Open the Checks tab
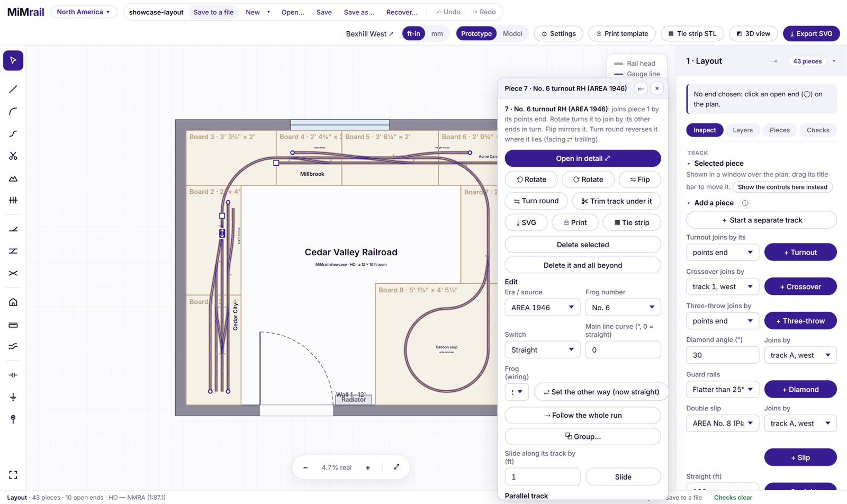Image resolution: width=847 pixels, height=504 pixels. (x=818, y=130)
